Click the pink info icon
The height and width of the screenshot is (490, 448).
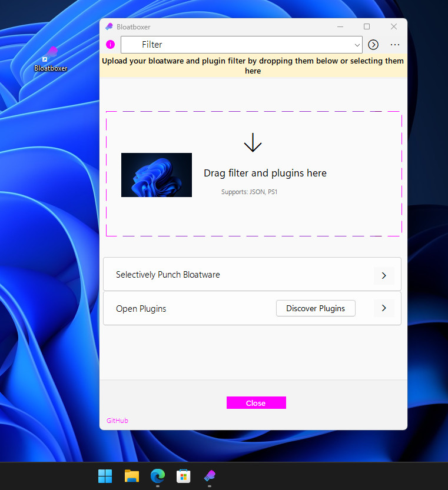click(110, 44)
